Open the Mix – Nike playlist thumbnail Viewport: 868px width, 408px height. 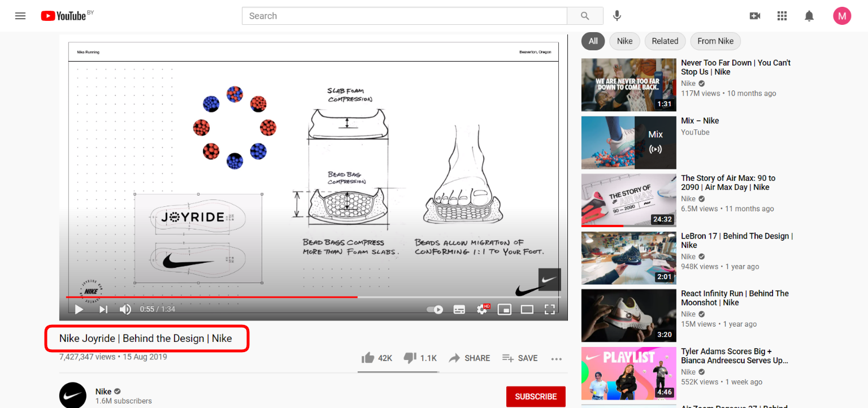(x=628, y=142)
